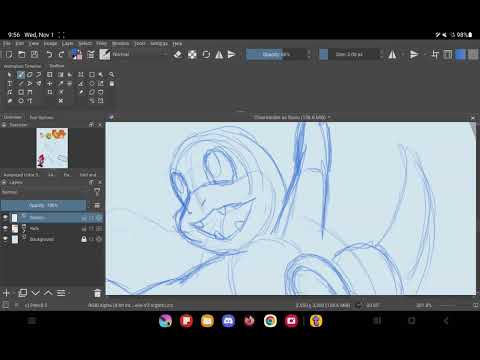This screenshot has width=480, height=360.
Task: Open the brush blending mode dropdown
Action: click(x=140, y=54)
